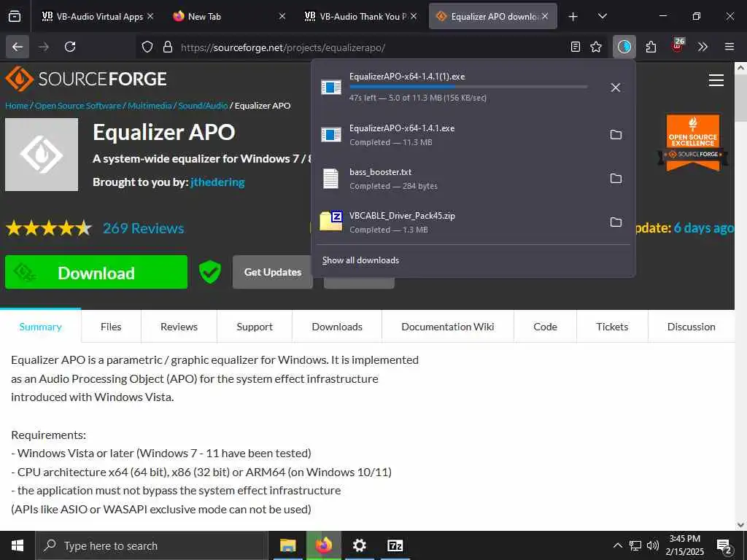Click the uBlock extension icon with badge 26
Viewport: 747px width, 560px height.
click(678, 46)
